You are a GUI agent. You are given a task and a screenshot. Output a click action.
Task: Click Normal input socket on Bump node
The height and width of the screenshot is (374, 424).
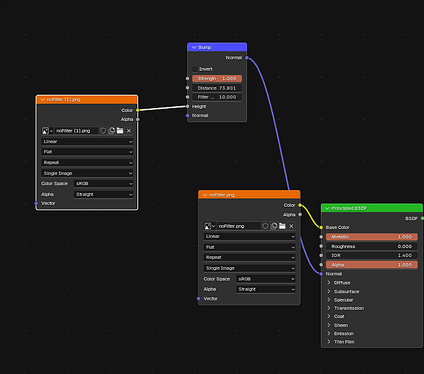(x=187, y=116)
